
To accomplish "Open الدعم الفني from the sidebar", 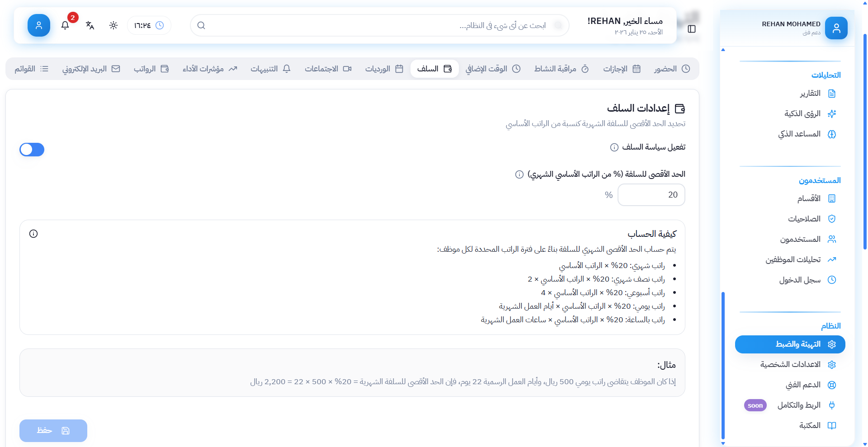I will click(811, 385).
